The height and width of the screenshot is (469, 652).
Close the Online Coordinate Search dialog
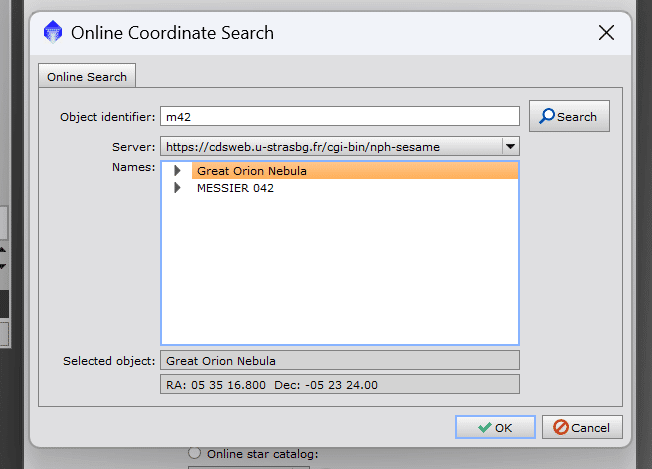(606, 32)
